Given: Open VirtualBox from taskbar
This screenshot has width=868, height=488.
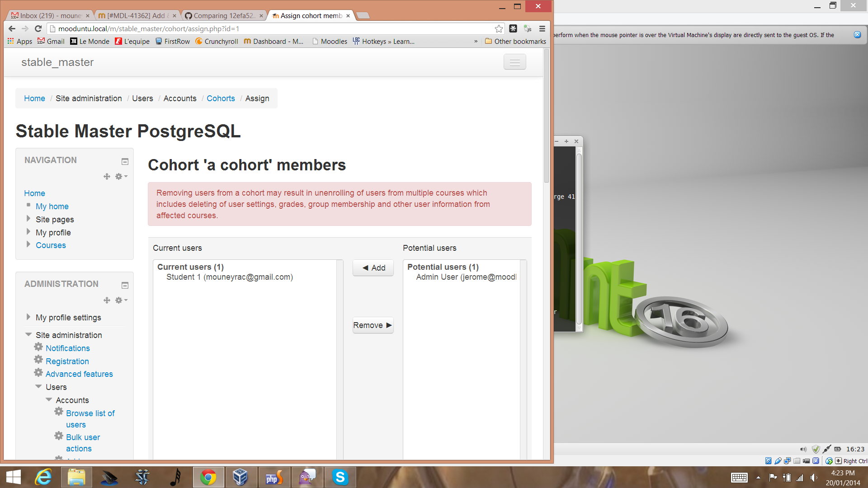Looking at the screenshot, I should pos(241,477).
